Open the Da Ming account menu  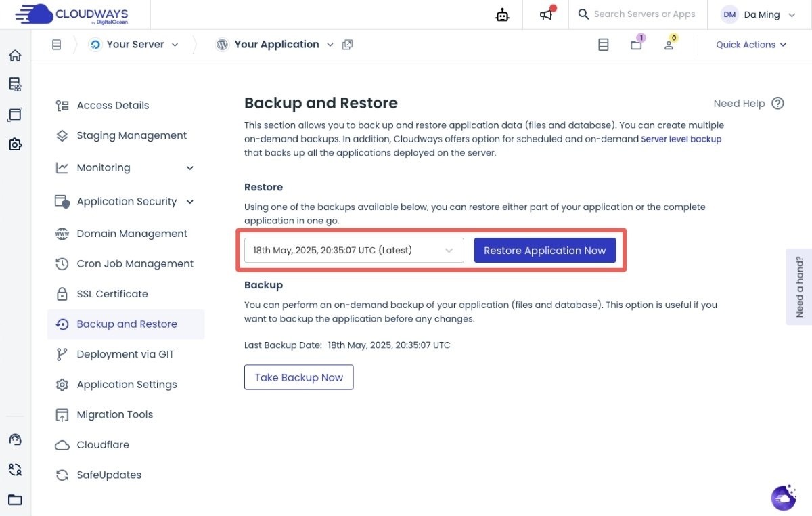pyautogui.click(x=758, y=15)
